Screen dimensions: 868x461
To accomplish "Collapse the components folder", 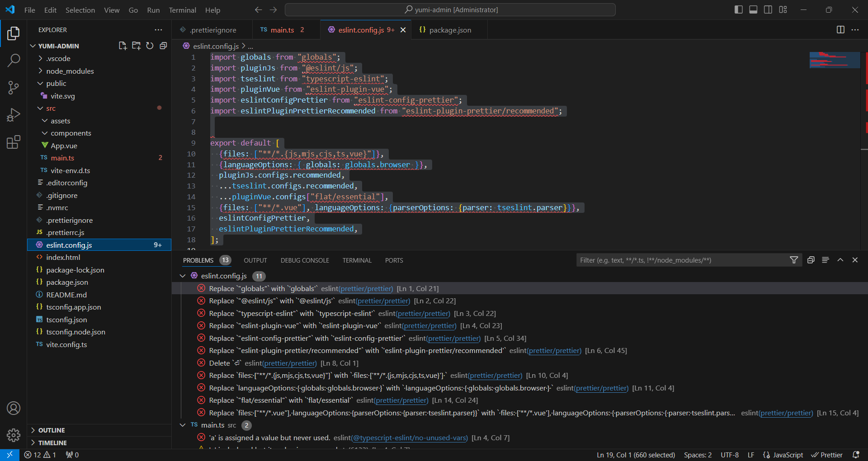I will click(x=45, y=133).
